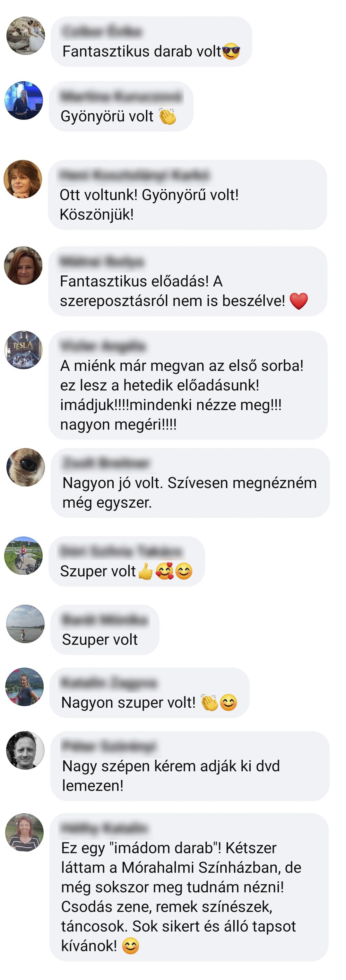Open the avatar beside the "Fantasztikus darab volt" comment
Viewport: 346px width, 980px height.
tap(25, 35)
